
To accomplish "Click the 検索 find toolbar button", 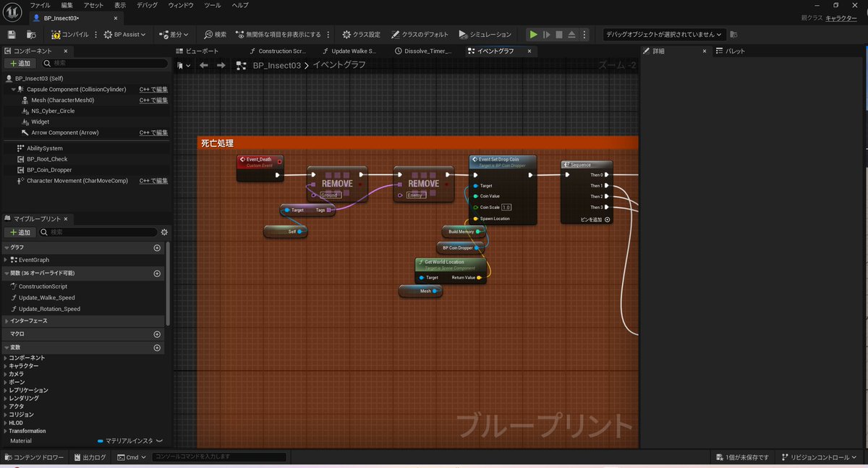I will [x=215, y=34].
